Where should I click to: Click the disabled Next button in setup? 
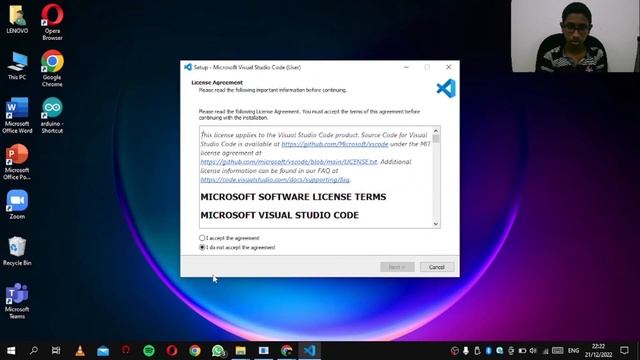pyautogui.click(x=397, y=267)
